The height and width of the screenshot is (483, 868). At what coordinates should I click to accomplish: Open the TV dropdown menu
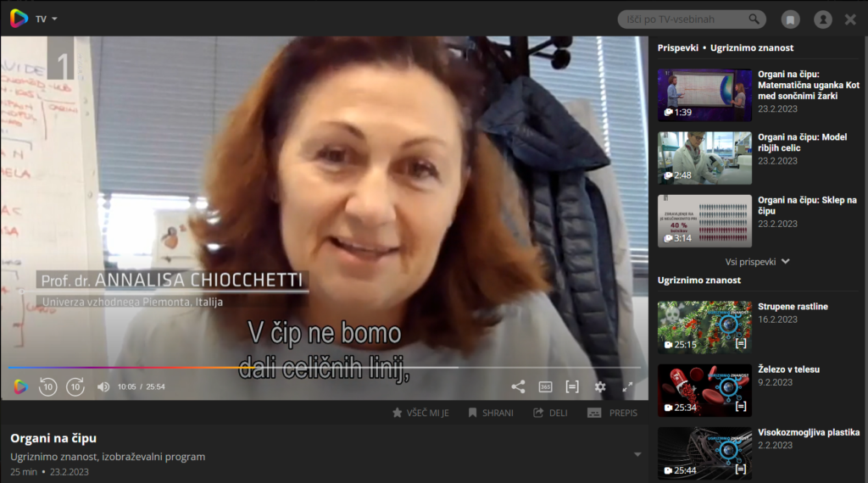pyautogui.click(x=47, y=19)
